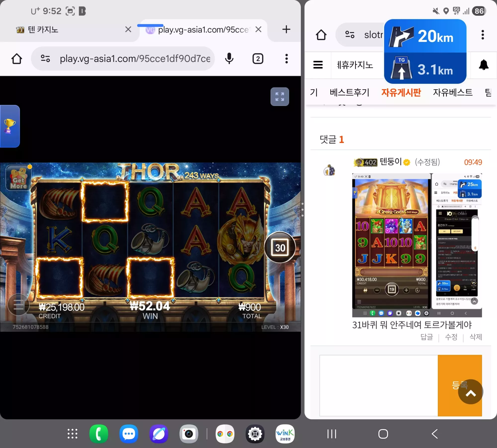The width and height of the screenshot is (497, 448).
Task: Go home in the right browser
Action: (x=321, y=35)
